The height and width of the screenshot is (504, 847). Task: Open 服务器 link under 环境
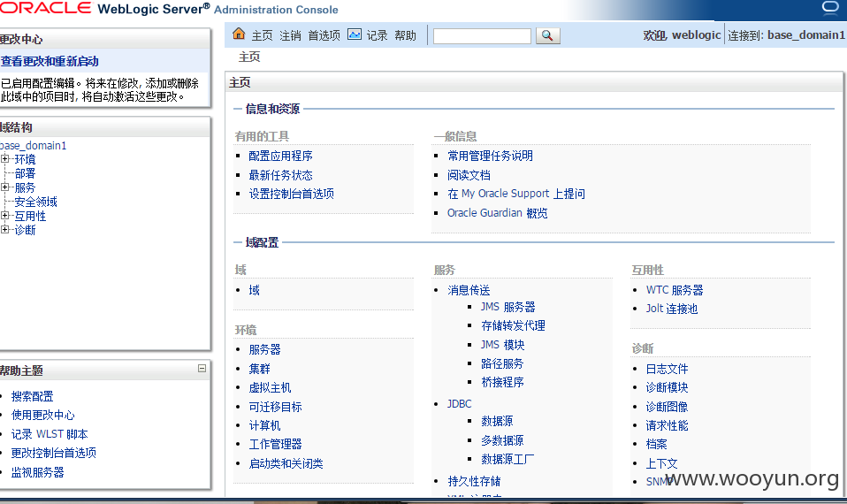(x=264, y=349)
